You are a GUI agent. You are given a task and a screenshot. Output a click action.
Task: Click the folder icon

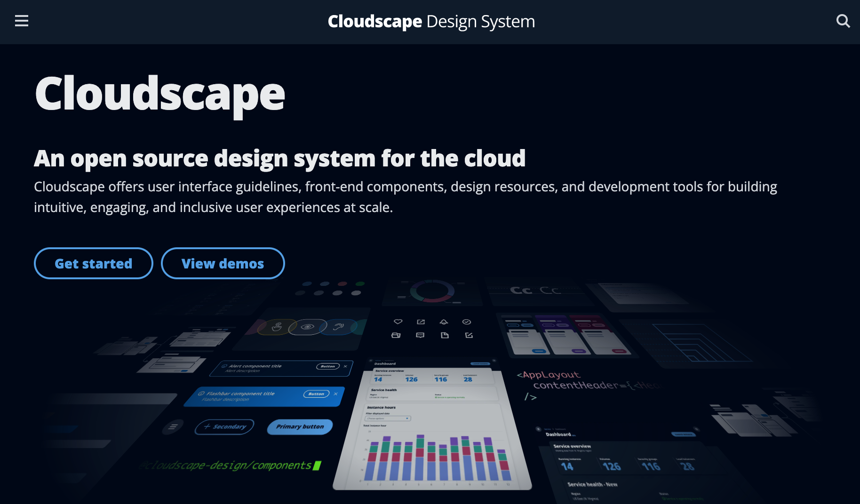pyautogui.click(x=396, y=336)
